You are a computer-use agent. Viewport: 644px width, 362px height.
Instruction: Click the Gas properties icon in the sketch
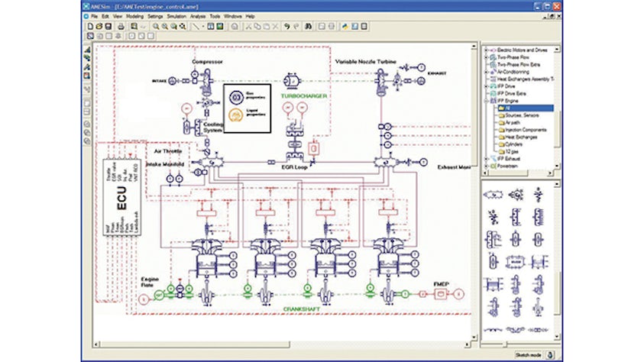tap(236, 97)
